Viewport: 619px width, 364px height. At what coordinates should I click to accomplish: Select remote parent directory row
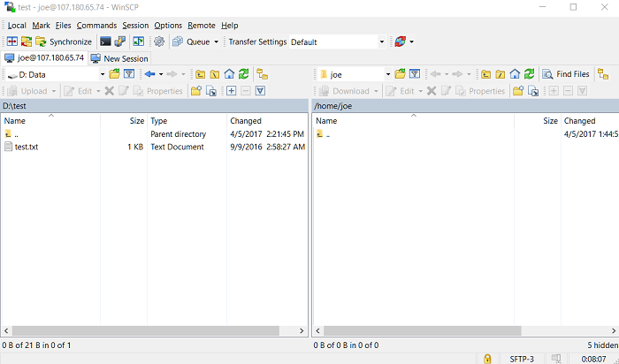(466, 134)
